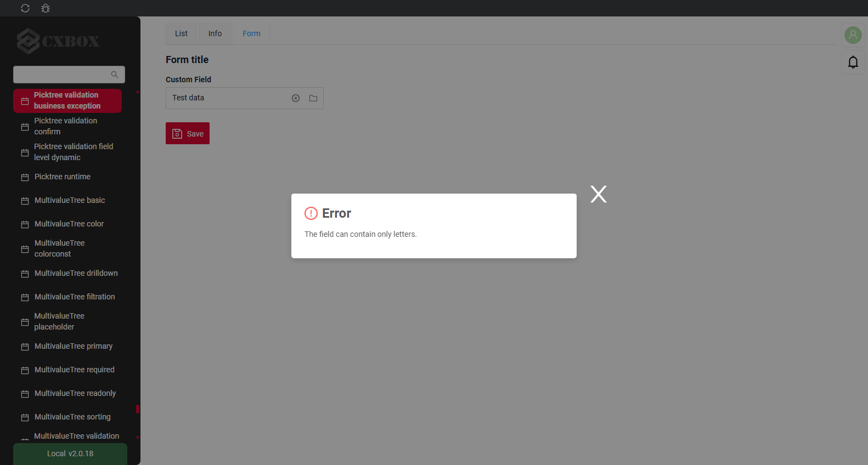Open the picktree popup via the folder icon
Screen dimensions: 868x465
click(x=313, y=98)
